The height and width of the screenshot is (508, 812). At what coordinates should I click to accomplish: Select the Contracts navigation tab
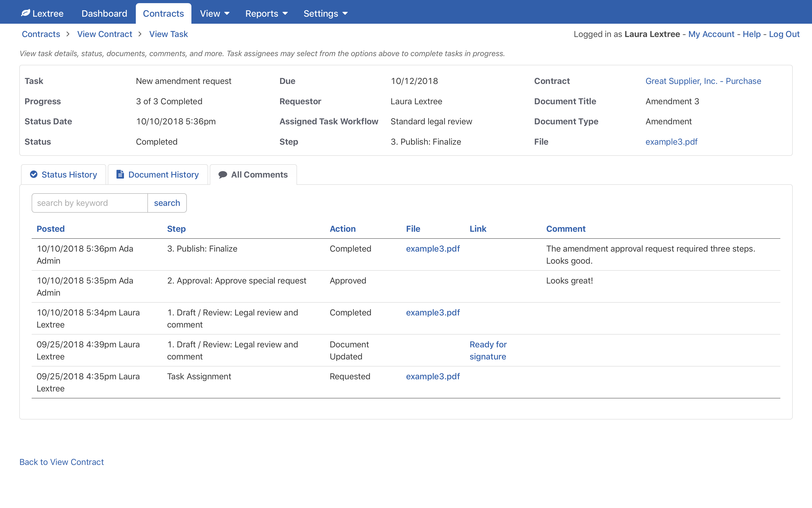163,14
